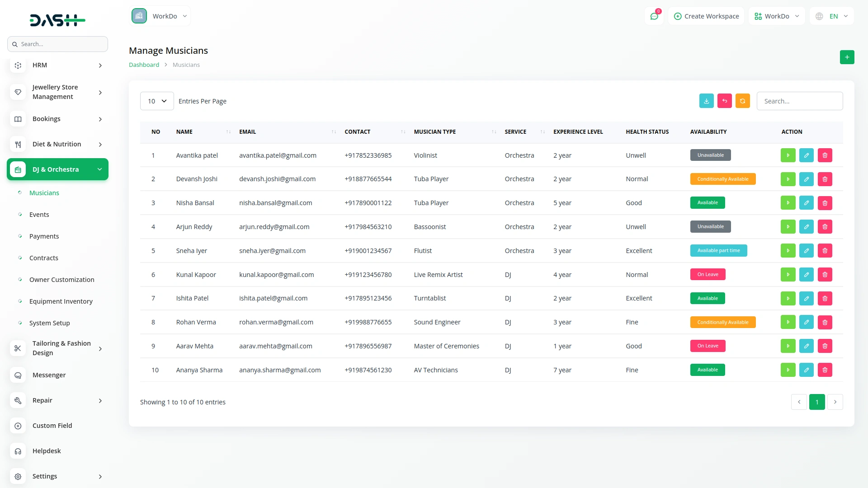The height and width of the screenshot is (488, 868).
Task: Click the edit pencil icon for Nisha Bansal
Action: [806, 203]
